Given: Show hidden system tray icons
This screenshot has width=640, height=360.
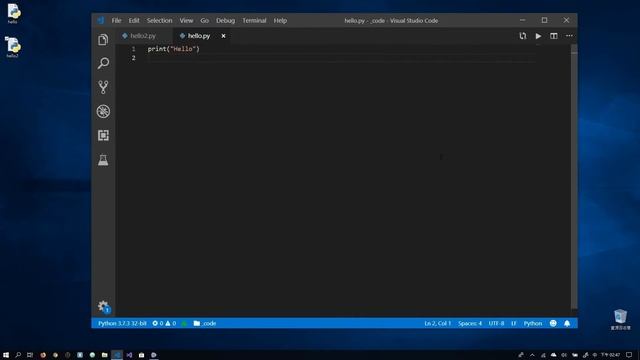Looking at the screenshot, I should pos(532,355).
